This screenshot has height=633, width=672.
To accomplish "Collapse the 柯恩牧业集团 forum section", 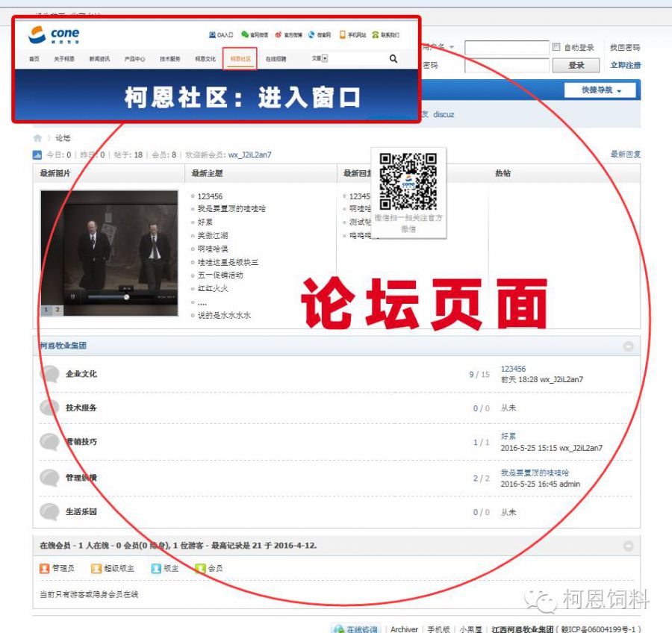I will click(628, 346).
